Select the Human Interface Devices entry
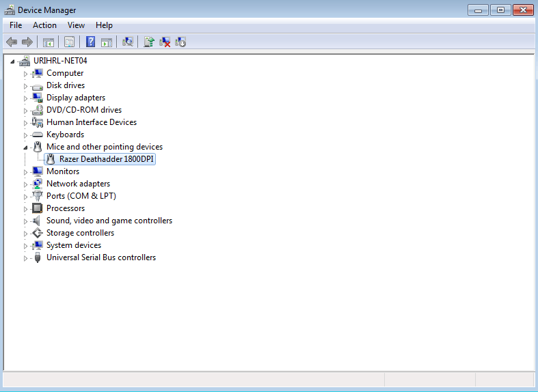Screen dimensions: 538x392 [x=91, y=122]
